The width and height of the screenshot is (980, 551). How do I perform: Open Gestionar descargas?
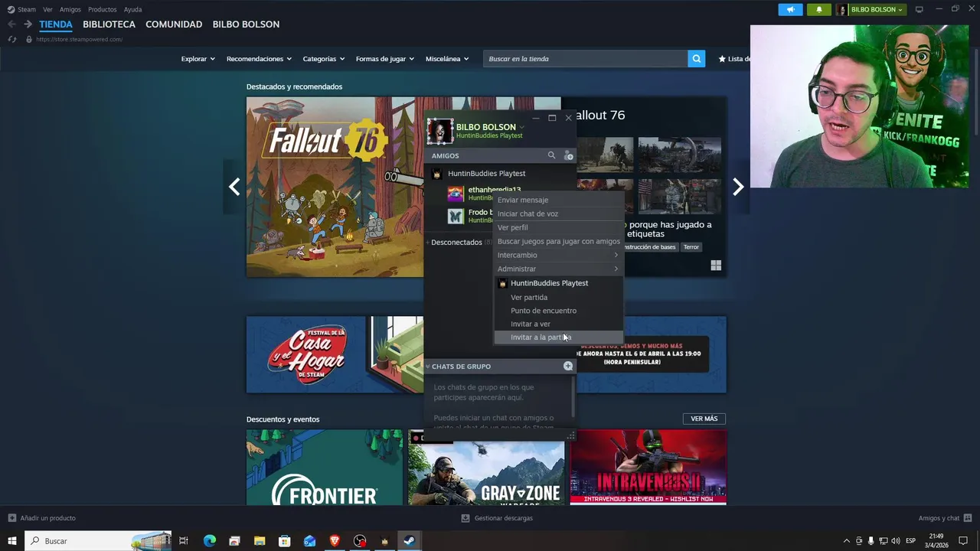pos(497,518)
